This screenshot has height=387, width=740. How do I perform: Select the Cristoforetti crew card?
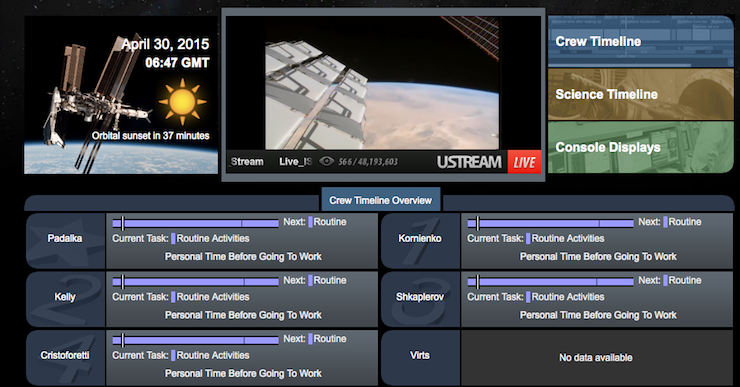65,358
